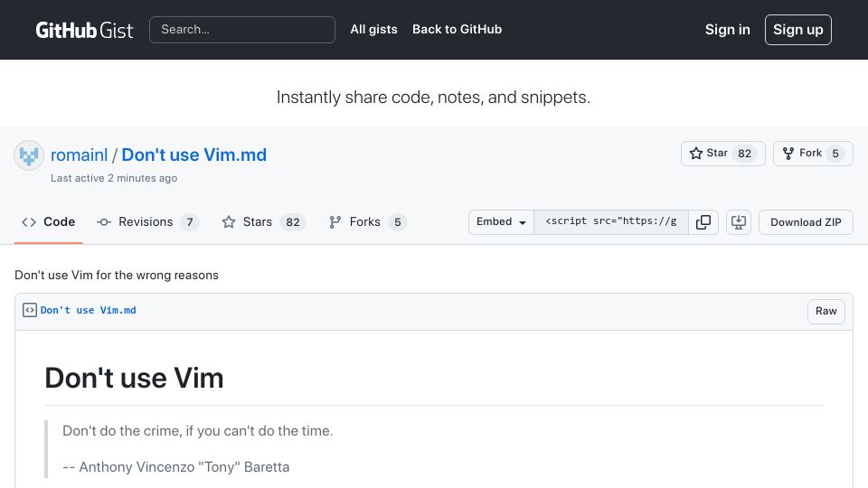Click the Last active 2 minutes ago timestamp

[114, 178]
